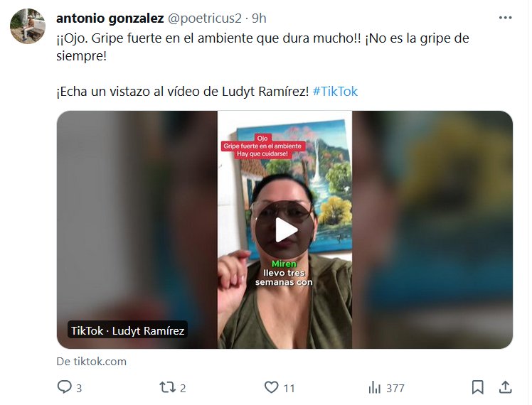Open antonio gonzalez profile avatar
Image resolution: width=532 pixels, height=405 pixels.
pos(28,26)
